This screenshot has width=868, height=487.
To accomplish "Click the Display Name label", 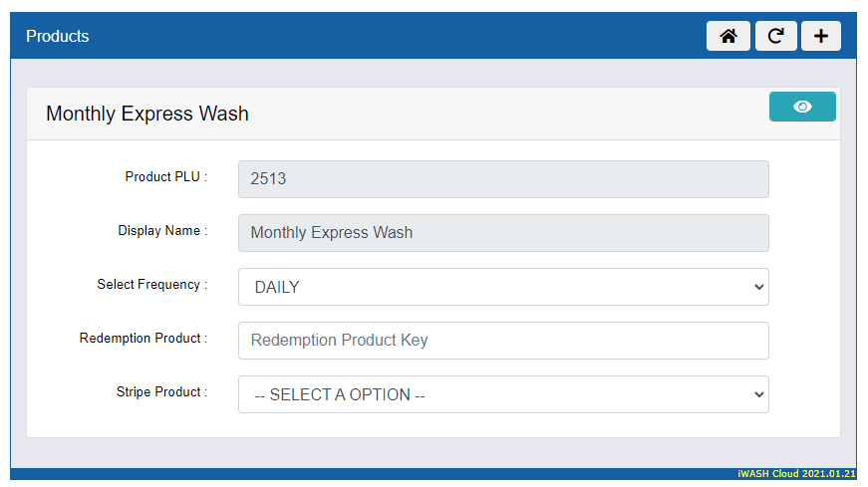I will (162, 231).
